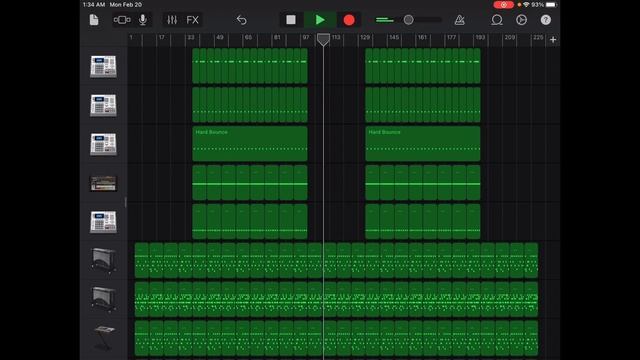Open the Loop Browser
Screen dimensions: 640x360
pos(497,20)
